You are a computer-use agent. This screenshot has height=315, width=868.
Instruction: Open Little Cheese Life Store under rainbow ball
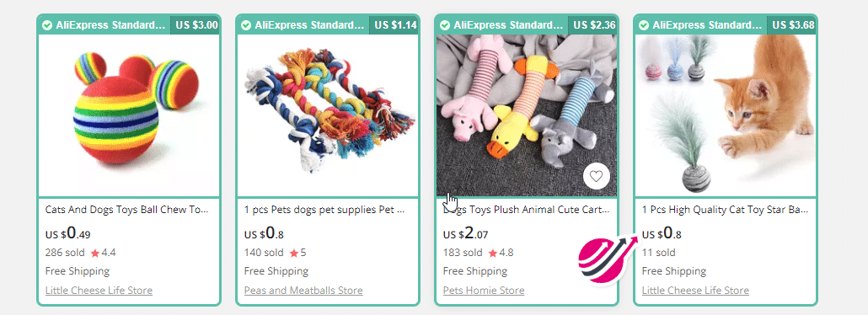(x=99, y=291)
